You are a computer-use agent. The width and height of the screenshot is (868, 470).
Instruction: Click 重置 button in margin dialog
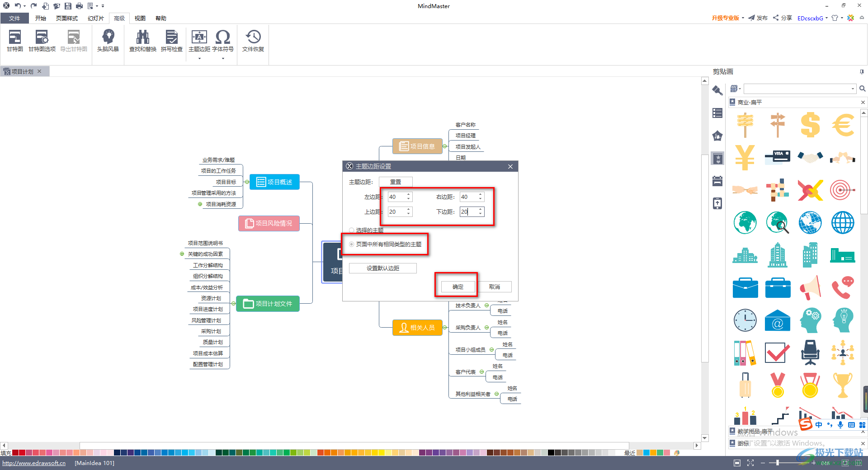pos(396,182)
